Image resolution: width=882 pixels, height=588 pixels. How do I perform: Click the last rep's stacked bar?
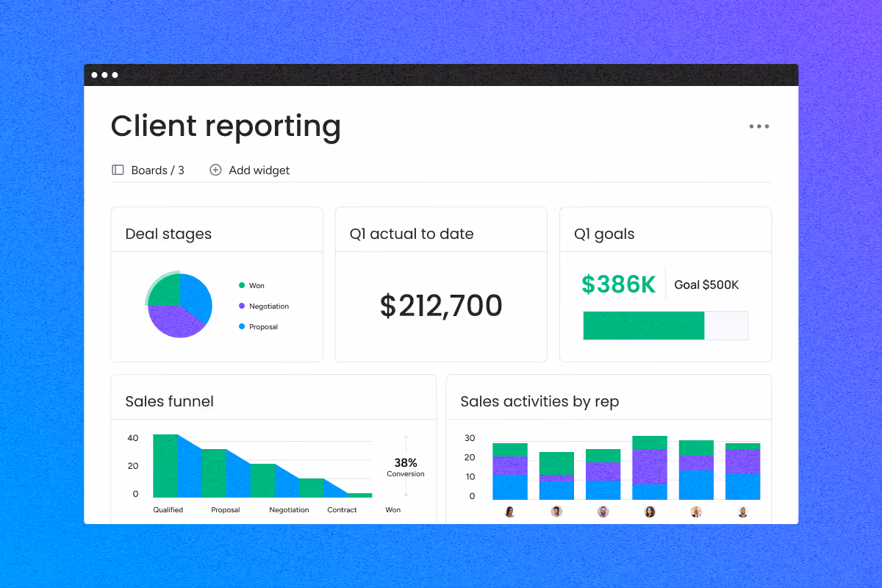[743, 471]
